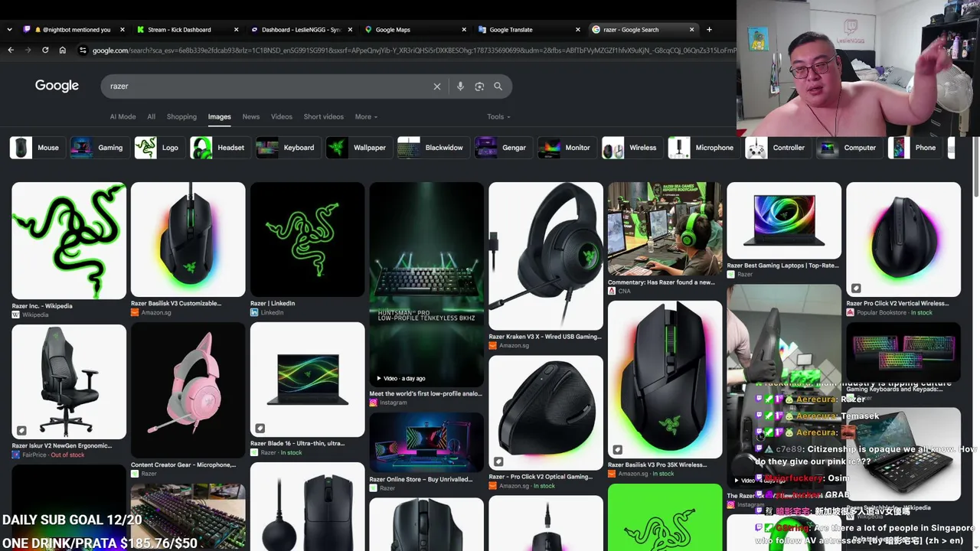
Task: Close the Google Translate tab
Action: click(x=578, y=30)
